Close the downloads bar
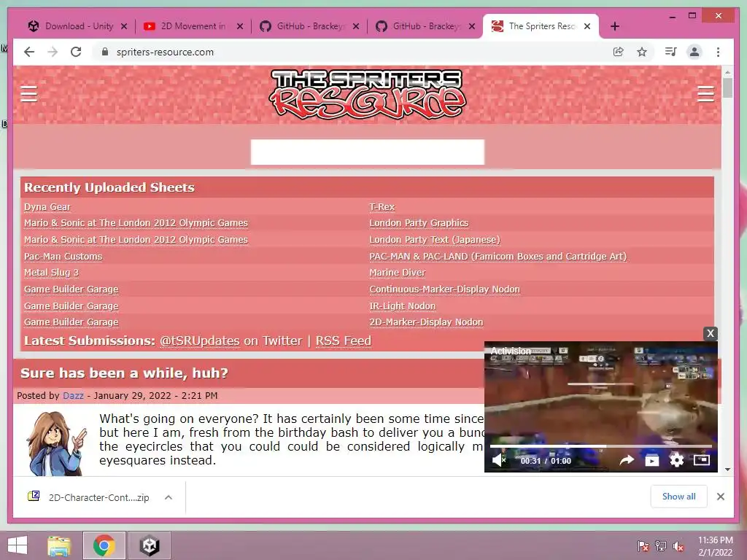 [x=720, y=497]
